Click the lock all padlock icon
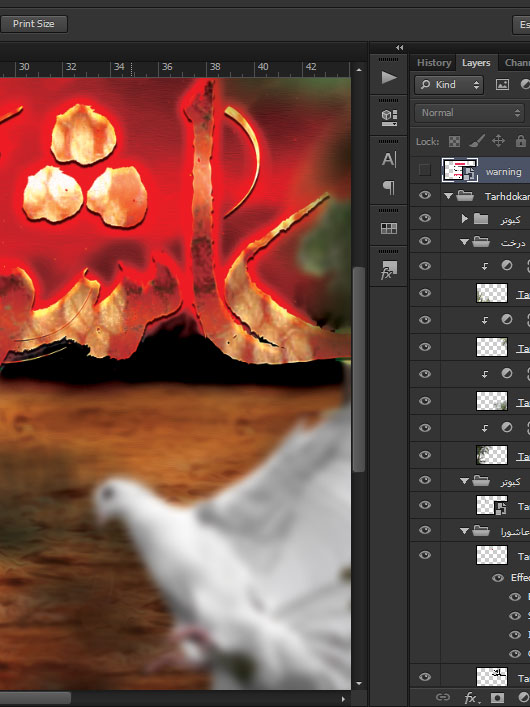This screenshot has height=707, width=530. click(x=521, y=141)
